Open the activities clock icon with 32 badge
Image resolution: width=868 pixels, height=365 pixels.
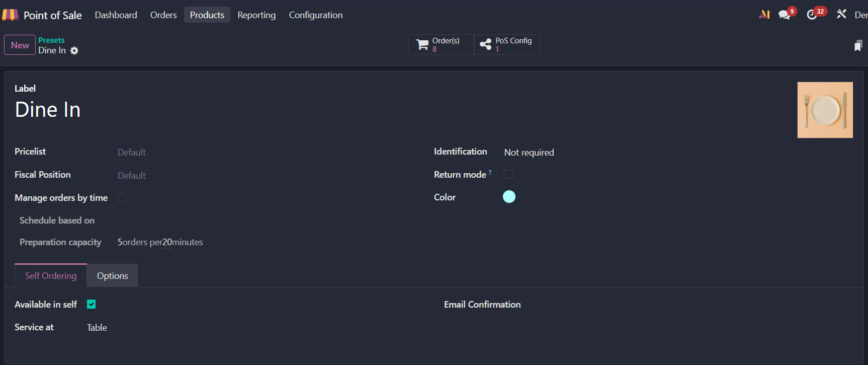tap(812, 15)
